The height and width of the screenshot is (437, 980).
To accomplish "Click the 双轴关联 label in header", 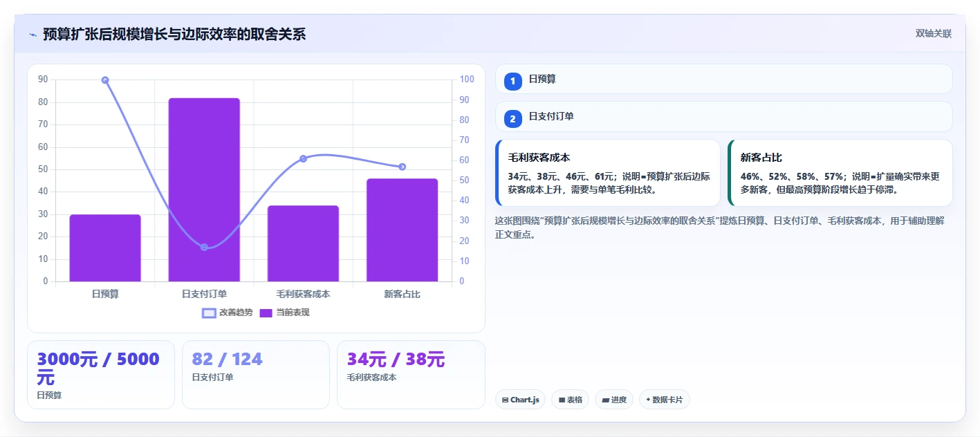I will (934, 34).
